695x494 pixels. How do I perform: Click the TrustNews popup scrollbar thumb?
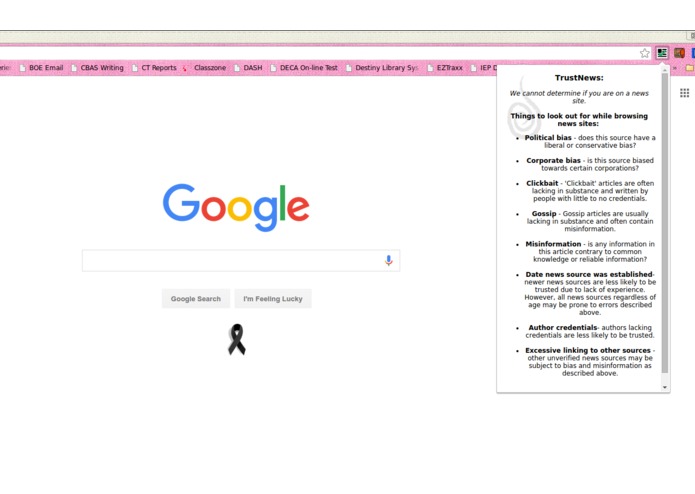[x=664, y=223]
